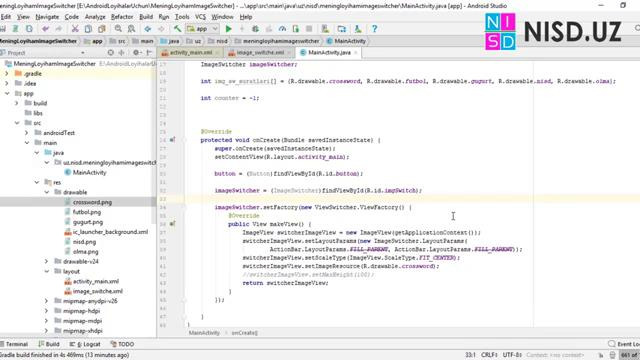Click the Replace icon next to Find
The image size is (640, 360).
(131, 29)
